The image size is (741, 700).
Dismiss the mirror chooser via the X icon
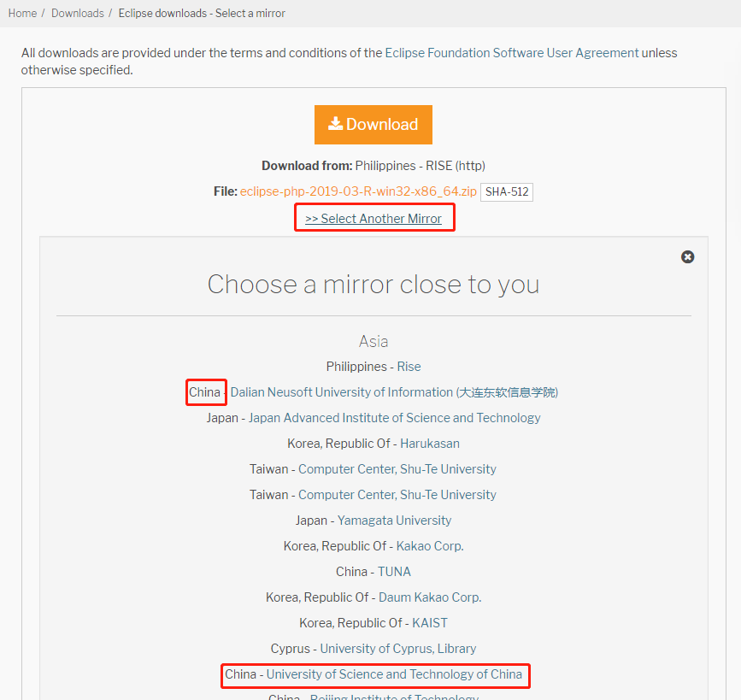pos(687,256)
